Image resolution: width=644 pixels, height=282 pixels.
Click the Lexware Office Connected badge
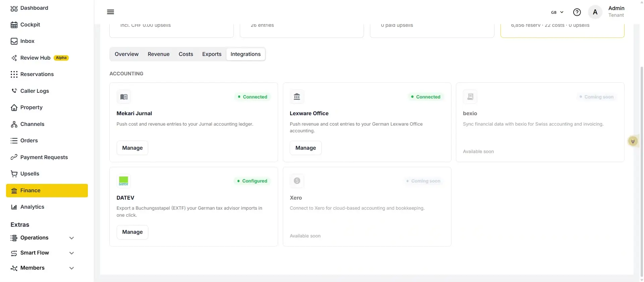tap(426, 97)
